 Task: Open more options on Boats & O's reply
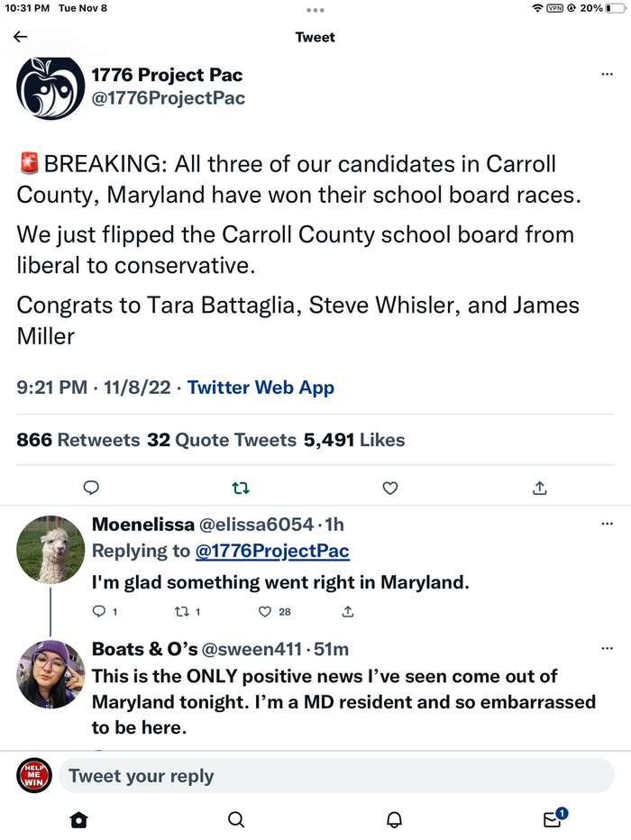(607, 649)
